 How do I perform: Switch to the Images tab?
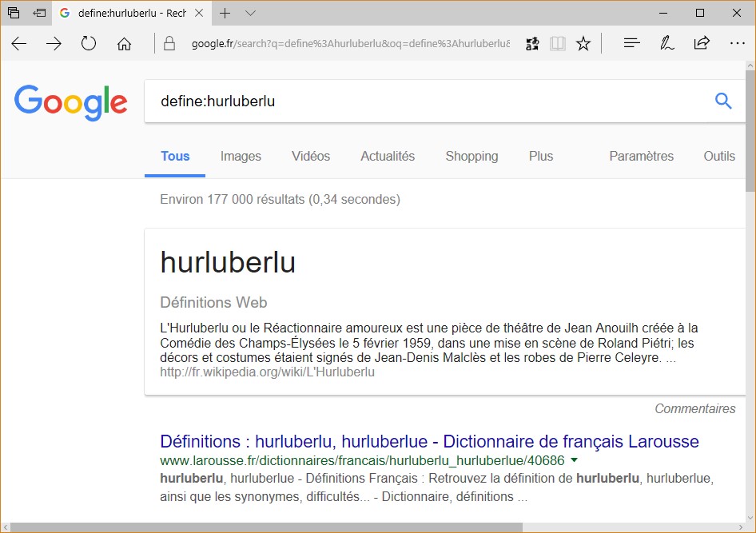tap(241, 156)
